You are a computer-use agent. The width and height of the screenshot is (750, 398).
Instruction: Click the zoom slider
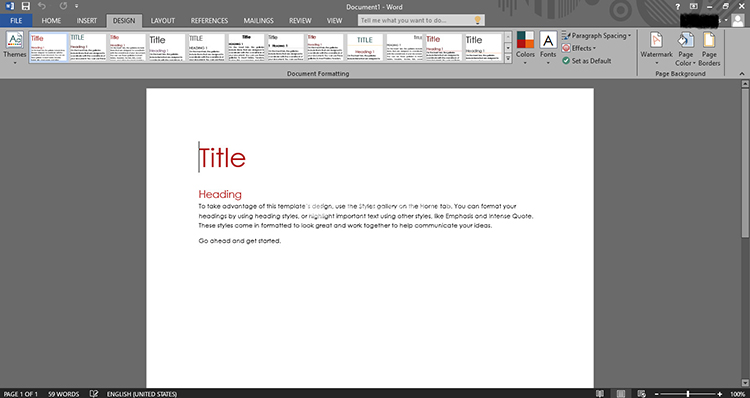(688, 394)
